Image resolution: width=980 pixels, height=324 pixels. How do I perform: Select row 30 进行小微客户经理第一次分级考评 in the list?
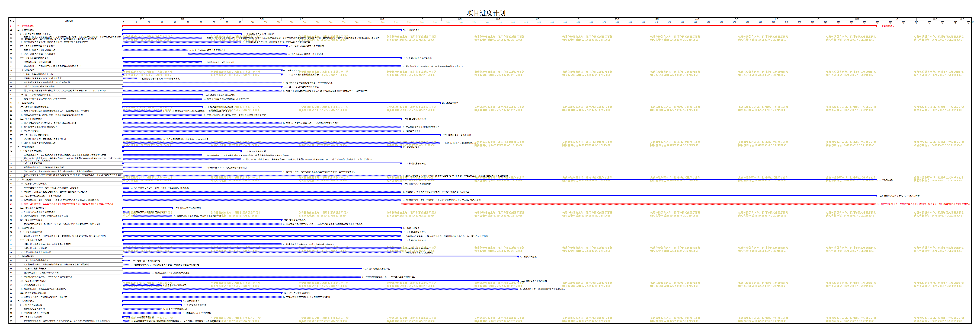pos(65,54)
